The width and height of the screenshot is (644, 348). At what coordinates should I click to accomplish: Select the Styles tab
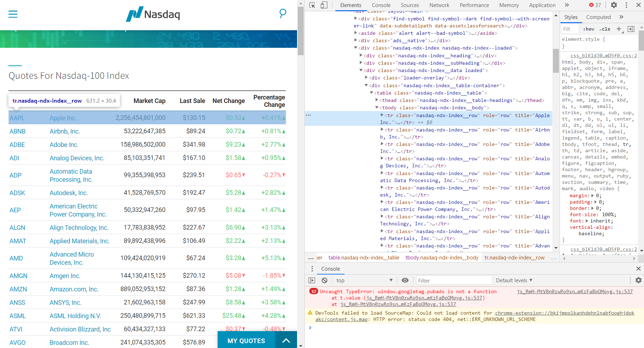pos(571,17)
